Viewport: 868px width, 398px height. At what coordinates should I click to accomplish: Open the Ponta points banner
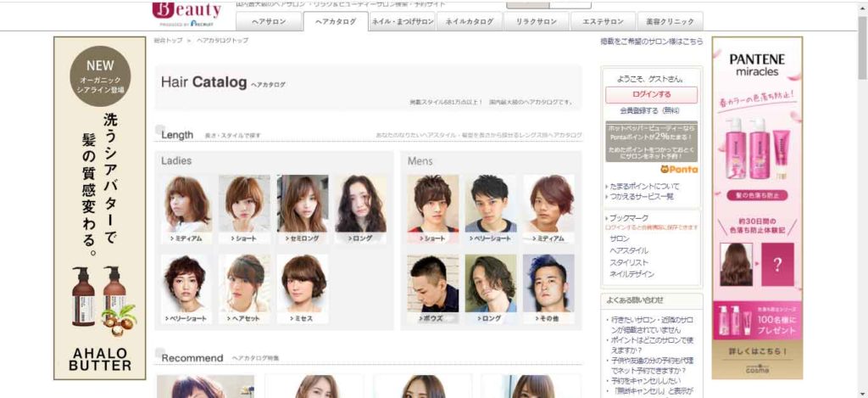(651, 149)
